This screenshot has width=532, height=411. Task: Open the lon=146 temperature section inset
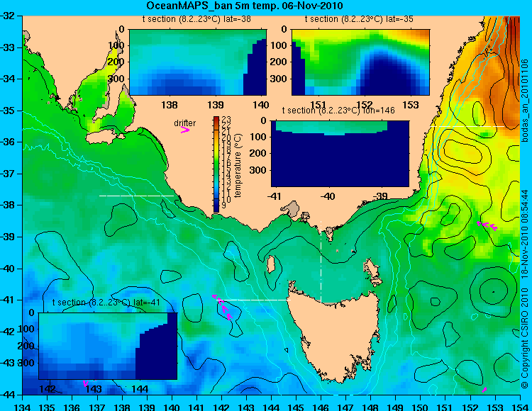pos(340,154)
